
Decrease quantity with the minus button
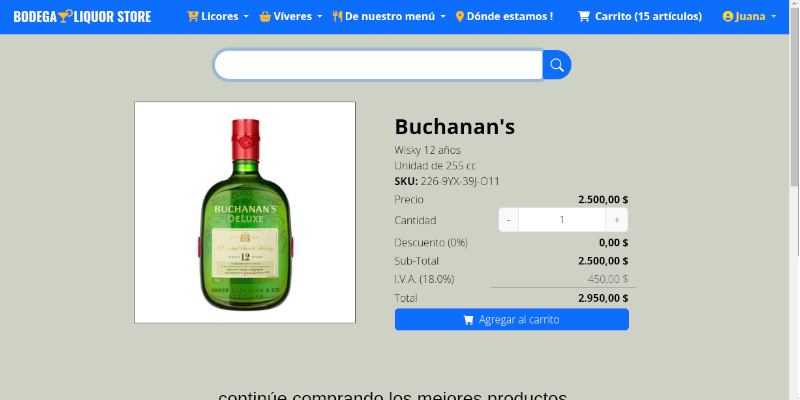508,220
